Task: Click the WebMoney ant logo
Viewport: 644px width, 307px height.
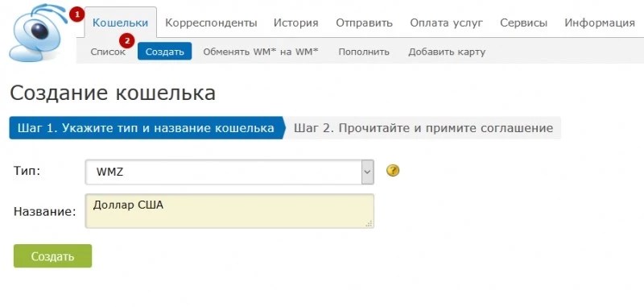Action: click(39, 34)
